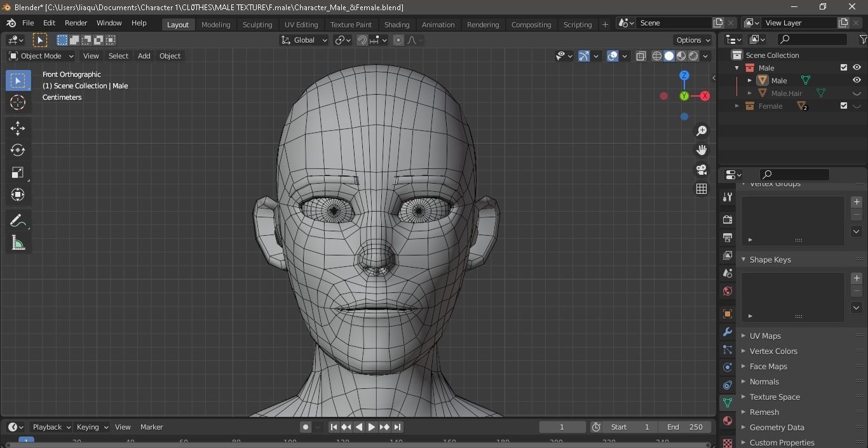Toggle viewport gizmos button
This screenshot has width=868, height=448.
(x=584, y=56)
